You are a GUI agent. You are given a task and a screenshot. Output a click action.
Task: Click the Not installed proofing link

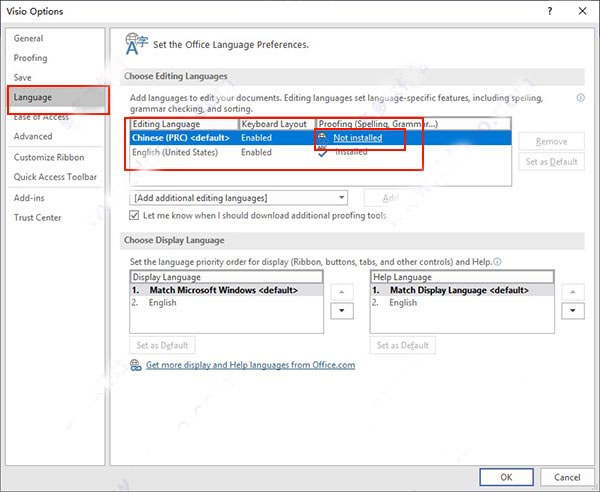click(x=357, y=138)
